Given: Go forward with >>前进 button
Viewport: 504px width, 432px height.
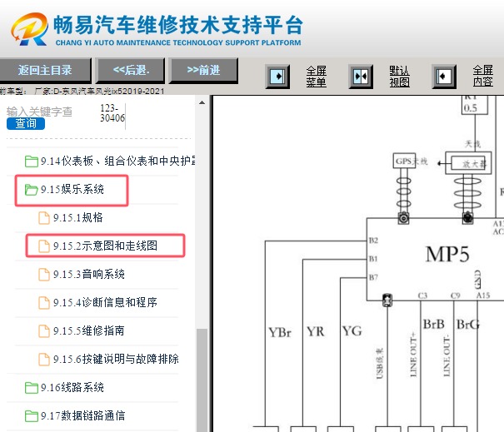Looking at the screenshot, I should (203, 70).
